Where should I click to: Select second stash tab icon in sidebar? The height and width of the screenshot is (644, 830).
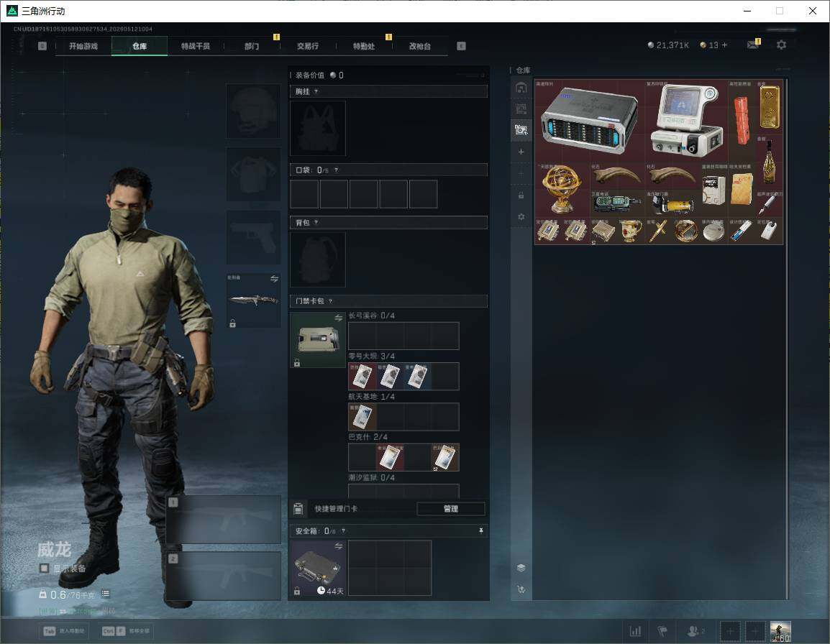(521, 109)
